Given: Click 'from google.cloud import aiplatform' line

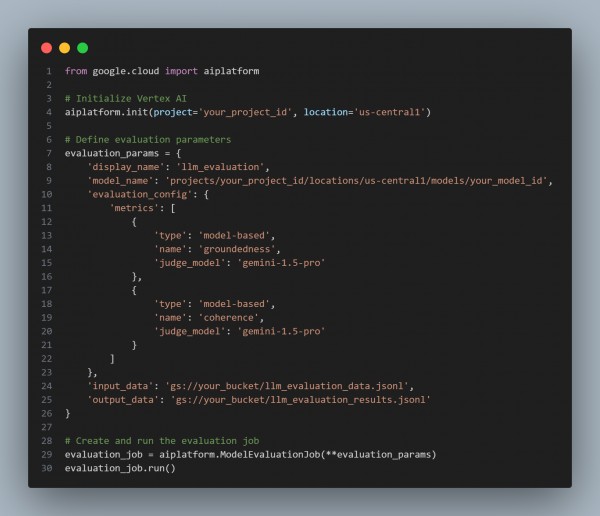Looking at the screenshot, I should click(x=162, y=71).
